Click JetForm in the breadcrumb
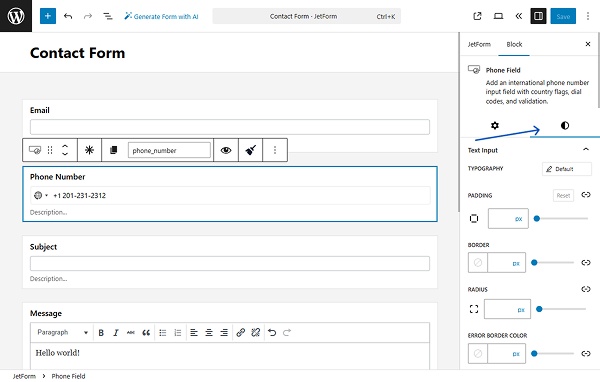 (24, 376)
